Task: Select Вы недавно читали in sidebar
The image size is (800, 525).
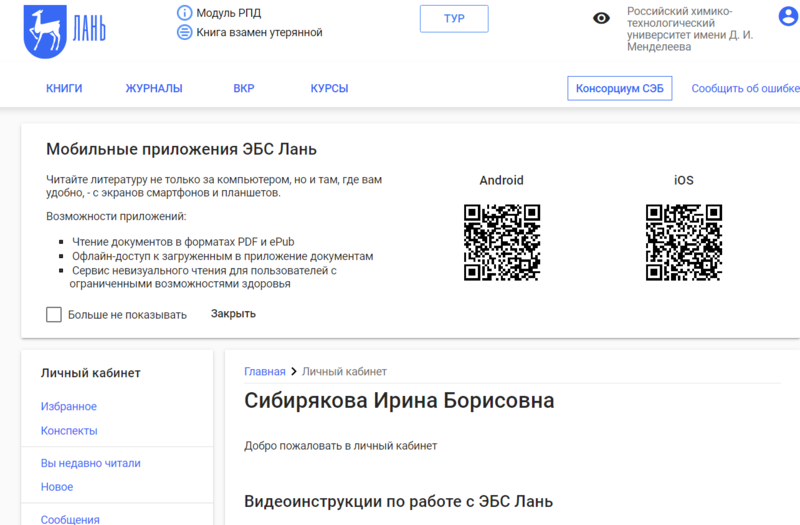Action: [x=91, y=463]
